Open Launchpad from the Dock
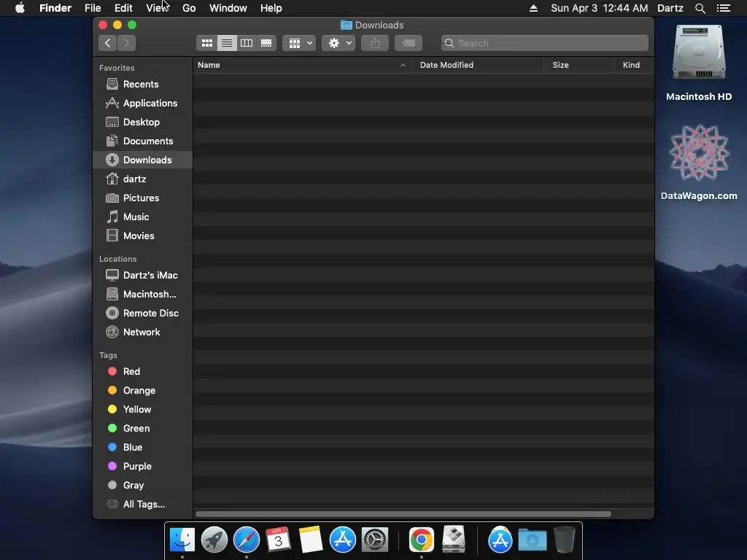The image size is (747, 560). [214, 540]
